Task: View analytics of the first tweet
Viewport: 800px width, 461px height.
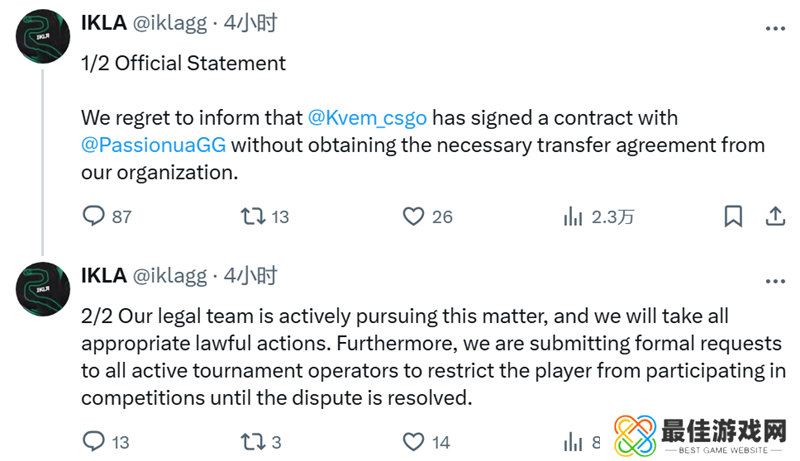Action: 573,215
